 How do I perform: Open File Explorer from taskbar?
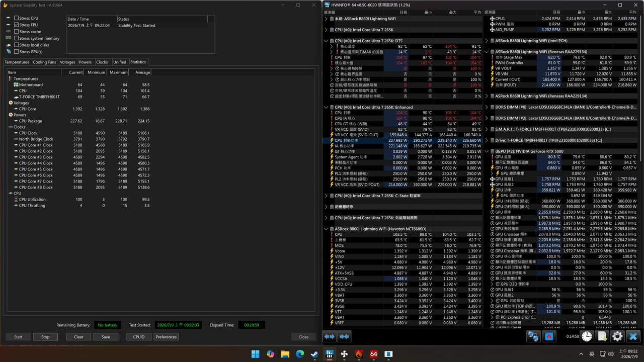pos(285,354)
